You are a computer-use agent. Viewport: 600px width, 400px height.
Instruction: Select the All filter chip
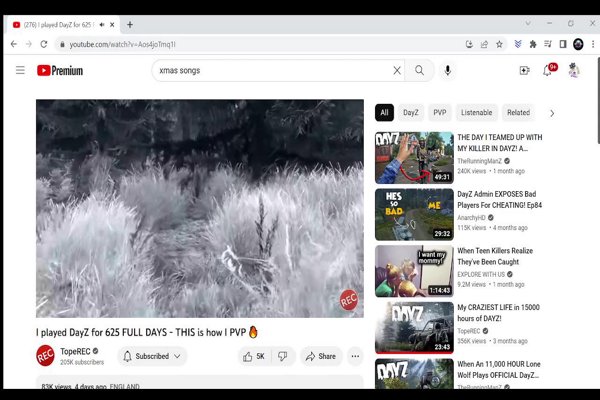coord(384,113)
